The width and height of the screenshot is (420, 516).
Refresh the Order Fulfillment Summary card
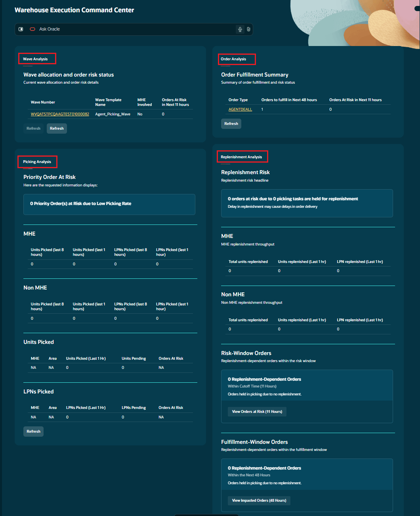(x=231, y=124)
